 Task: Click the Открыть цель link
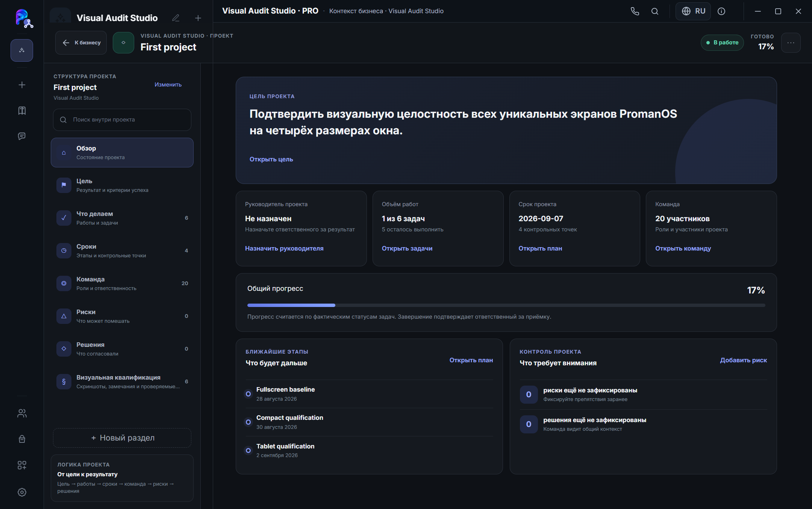point(271,159)
